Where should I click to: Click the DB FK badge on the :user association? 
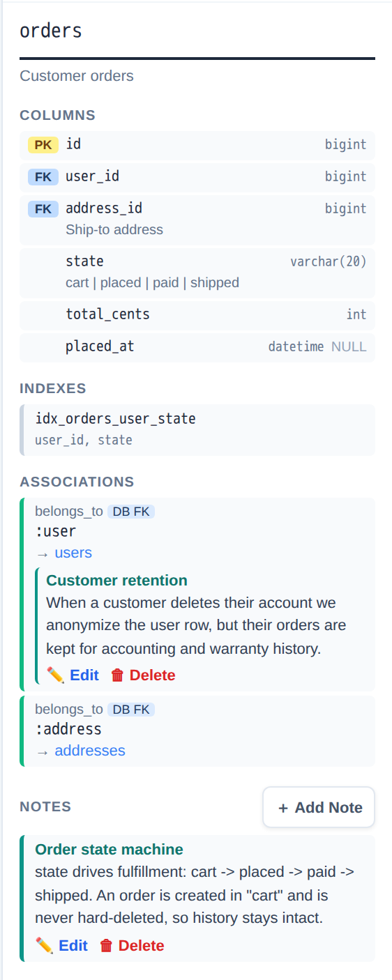131,512
